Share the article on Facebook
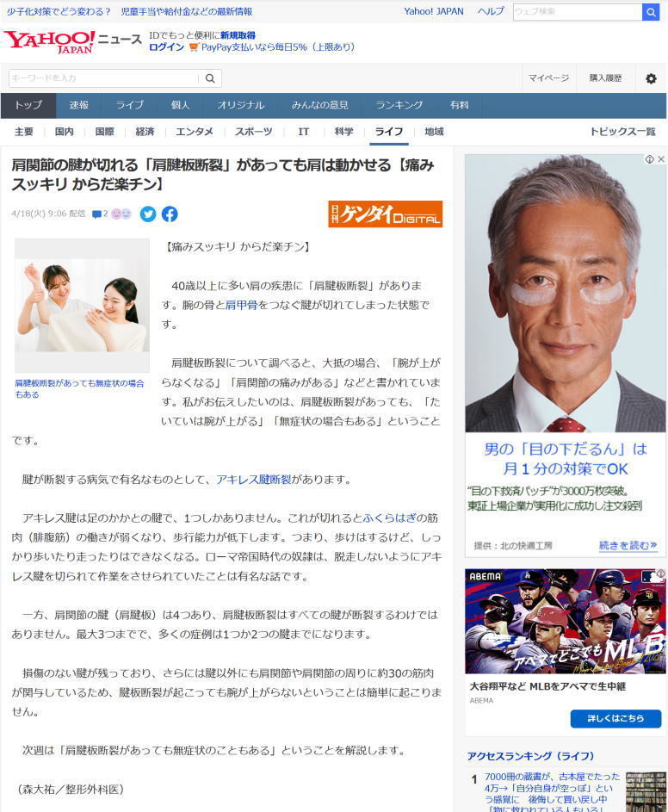 pyautogui.click(x=170, y=214)
